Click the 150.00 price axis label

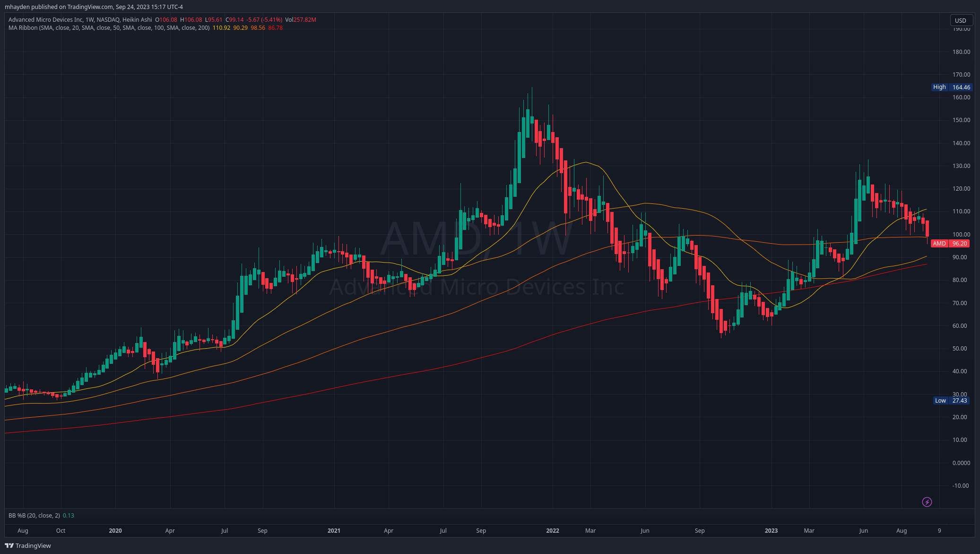click(961, 120)
